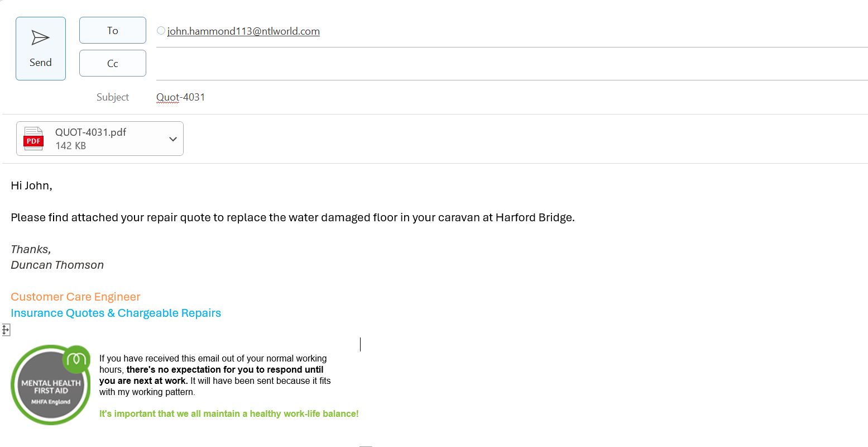The width and height of the screenshot is (868, 447).
Task: Open the Cc recipients picker
Action: 112,63
